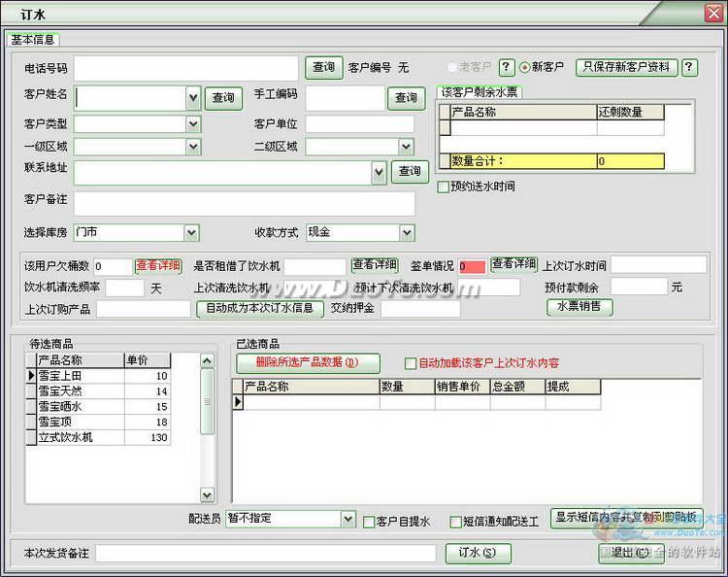This screenshot has width=728, height=577.
Task: Click the 单价 column header in 待选商品
Action: 148,360
